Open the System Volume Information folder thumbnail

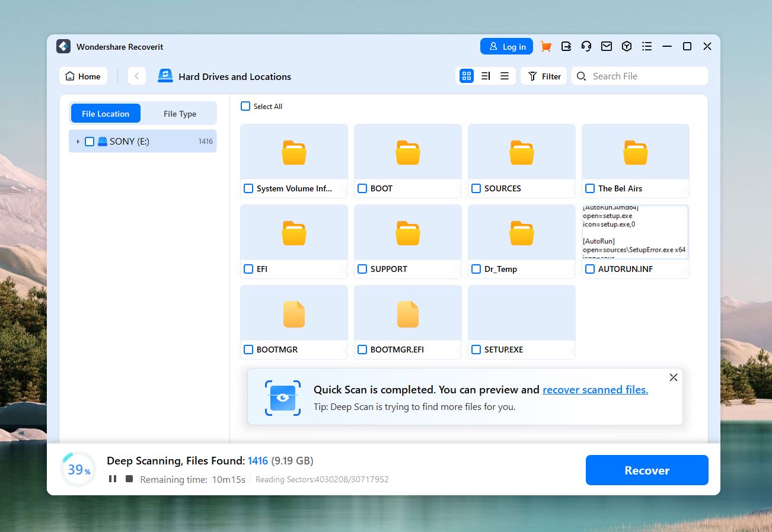(x=294, y=152)
